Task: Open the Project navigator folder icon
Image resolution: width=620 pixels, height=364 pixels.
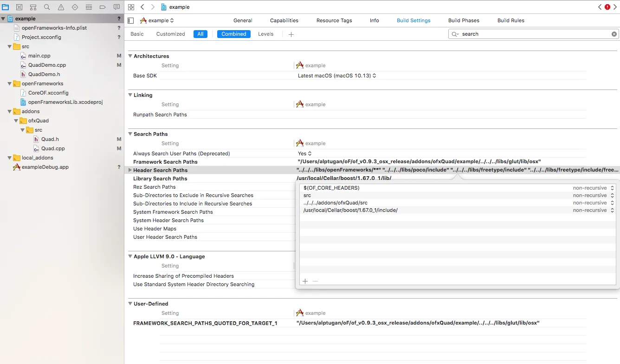Action: click(5, 7)
